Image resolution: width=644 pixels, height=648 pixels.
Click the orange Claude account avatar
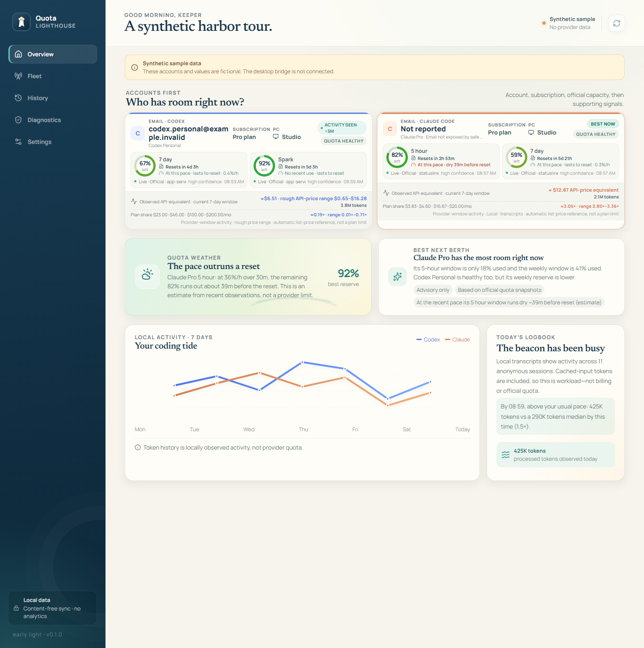(x=390, y=129)
